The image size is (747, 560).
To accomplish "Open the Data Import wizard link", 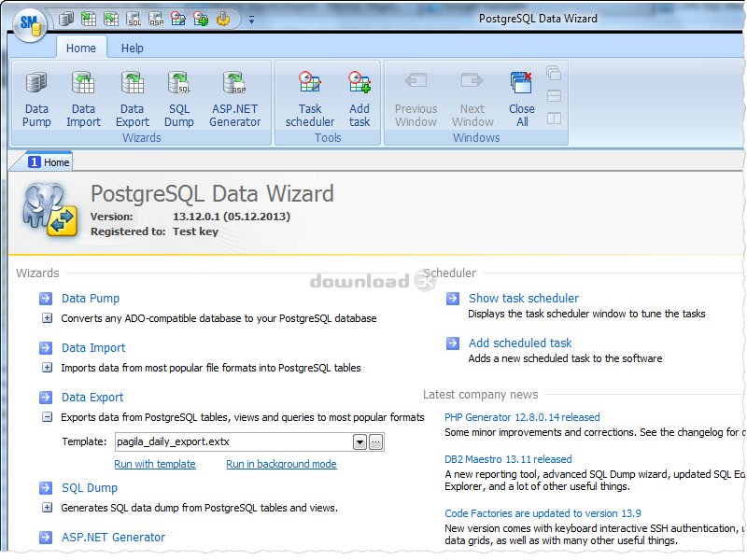I will pos(92,348).
